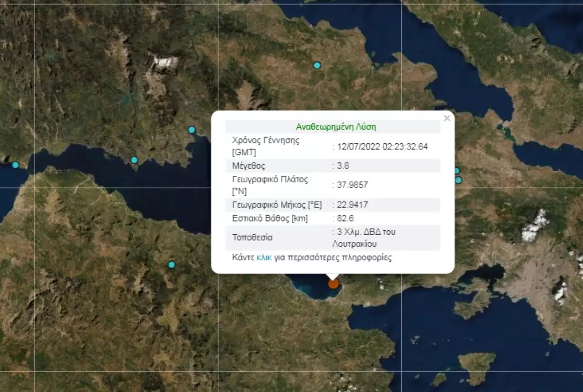
Task: Click the Χρόνος Γέννησης [GMT] label
Action: (266, 146)
